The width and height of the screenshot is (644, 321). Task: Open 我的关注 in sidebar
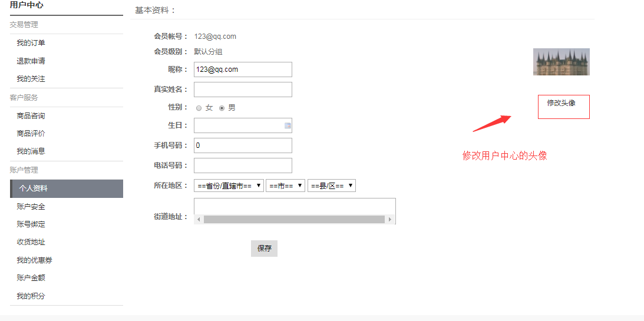tap(31, 79)
